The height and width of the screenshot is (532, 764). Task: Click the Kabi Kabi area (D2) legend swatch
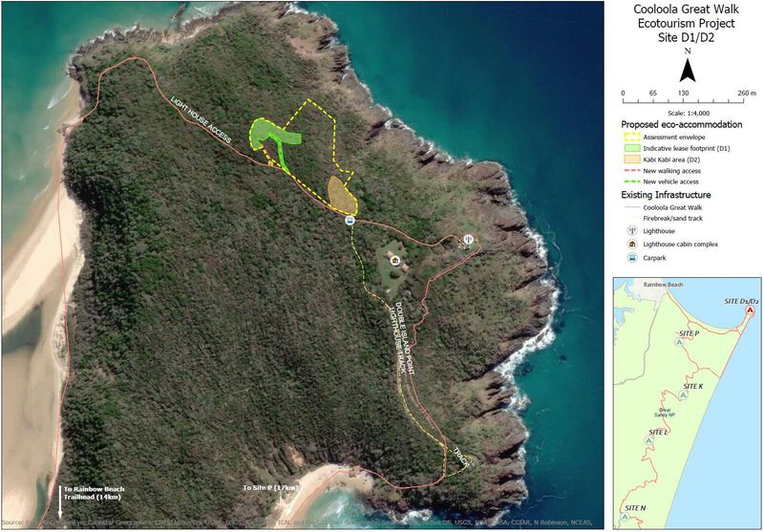(x=630, y=160)
